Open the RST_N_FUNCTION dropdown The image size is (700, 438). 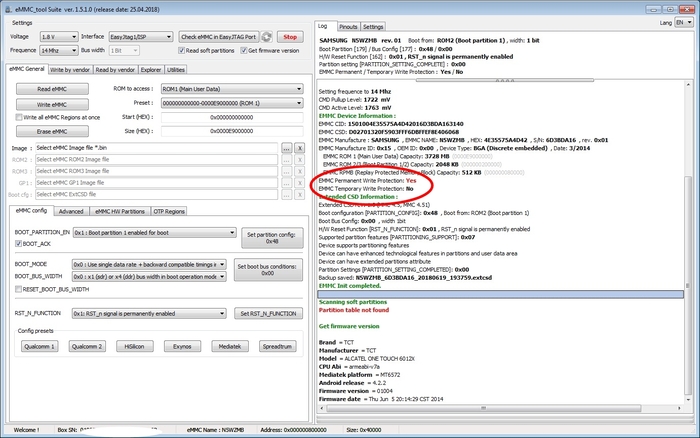click(x=149, y=313)
